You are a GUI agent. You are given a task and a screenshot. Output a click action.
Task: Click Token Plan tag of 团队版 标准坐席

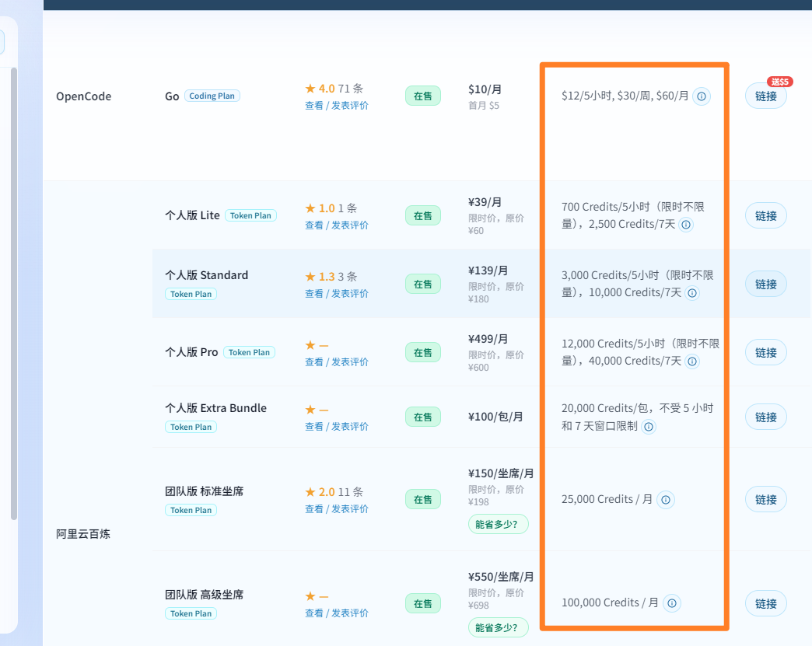pos(191,510)
